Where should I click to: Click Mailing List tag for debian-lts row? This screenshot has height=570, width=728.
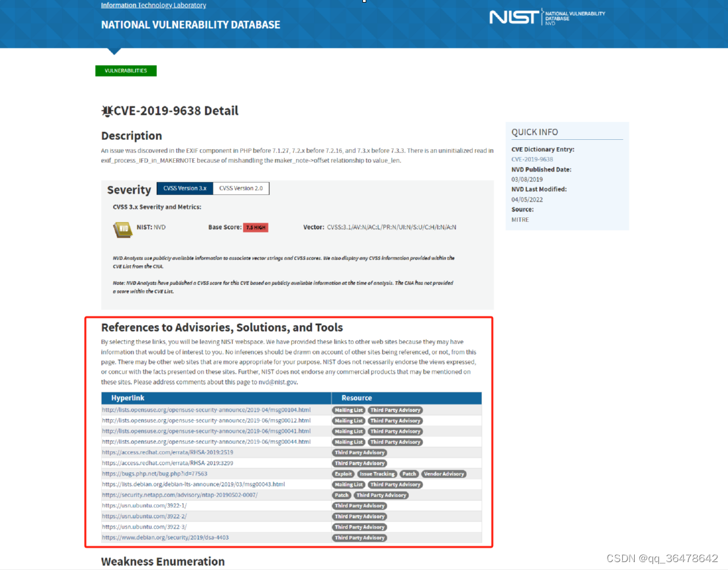click(x=349, y=485)
